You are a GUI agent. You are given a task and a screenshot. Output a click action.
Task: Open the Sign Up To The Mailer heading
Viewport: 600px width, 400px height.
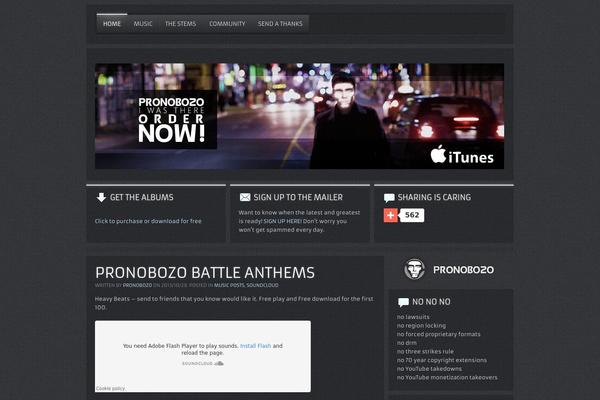pyautogui.click(x=298, y=198)
